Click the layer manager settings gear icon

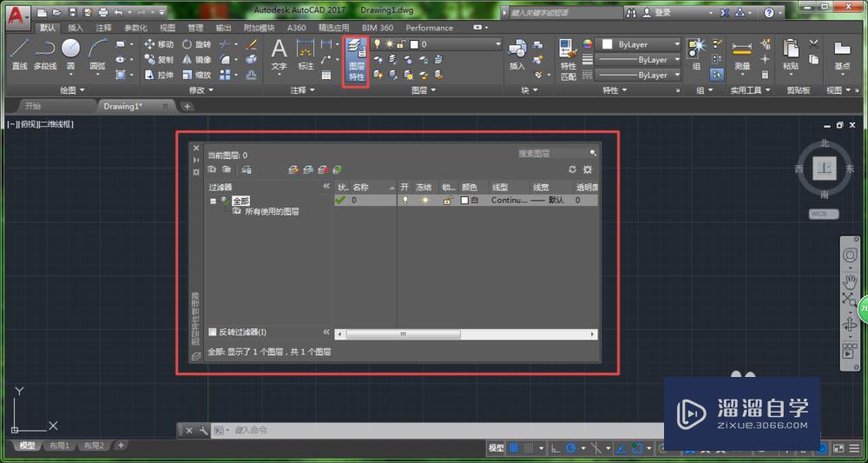[x=588, y=169]
